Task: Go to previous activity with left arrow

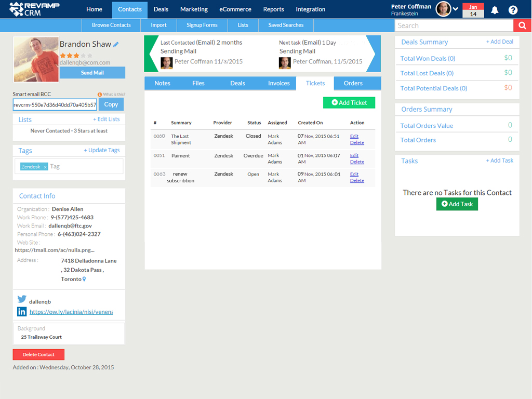Action: [x=152, y=54]
